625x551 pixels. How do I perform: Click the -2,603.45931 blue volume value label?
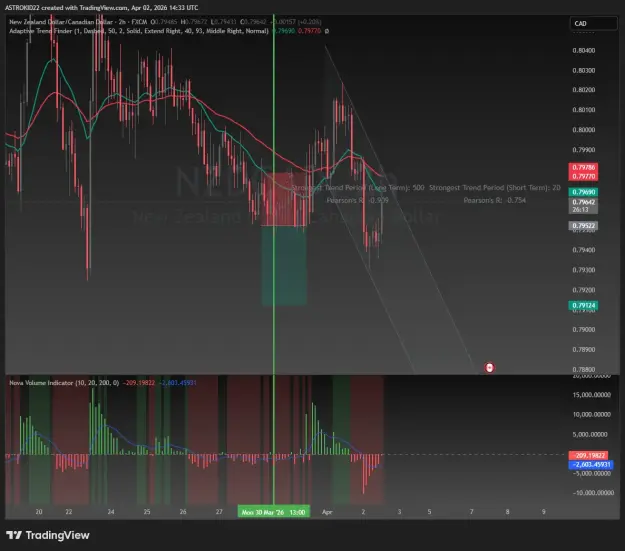pos(591,464)
